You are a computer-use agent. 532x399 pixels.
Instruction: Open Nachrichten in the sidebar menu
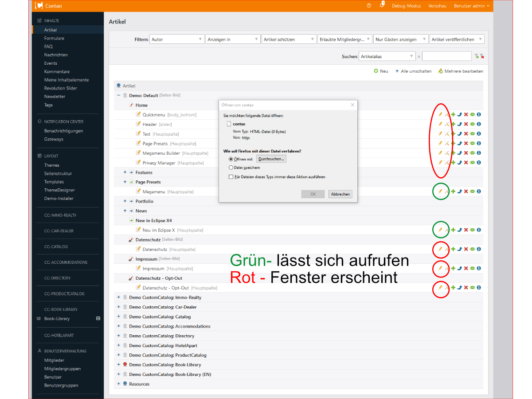56,55
